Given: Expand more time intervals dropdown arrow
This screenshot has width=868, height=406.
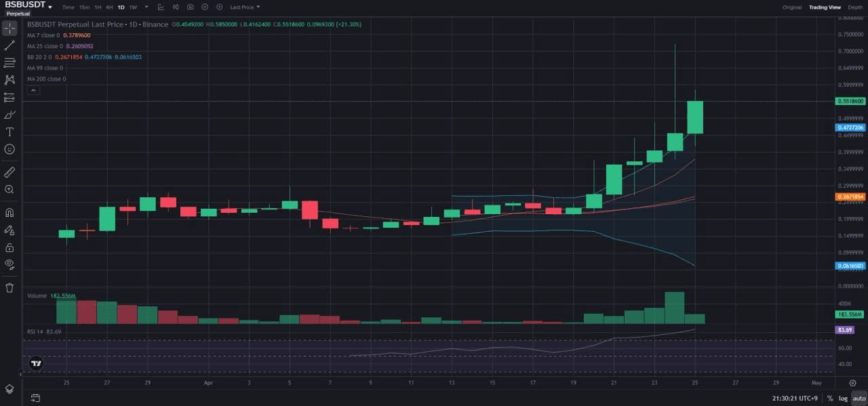Looking at the screenshot, I should pyautogui.click(x=146, y=7).
